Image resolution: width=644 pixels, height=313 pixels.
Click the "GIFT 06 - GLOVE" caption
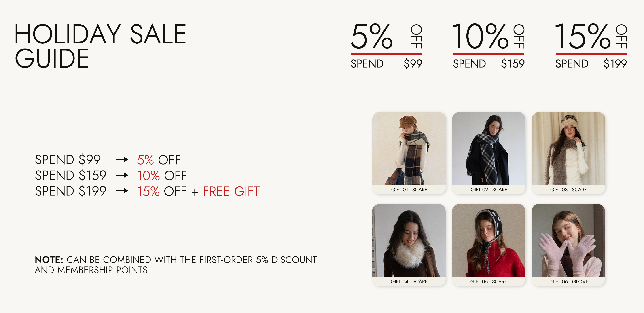[569, 281]
